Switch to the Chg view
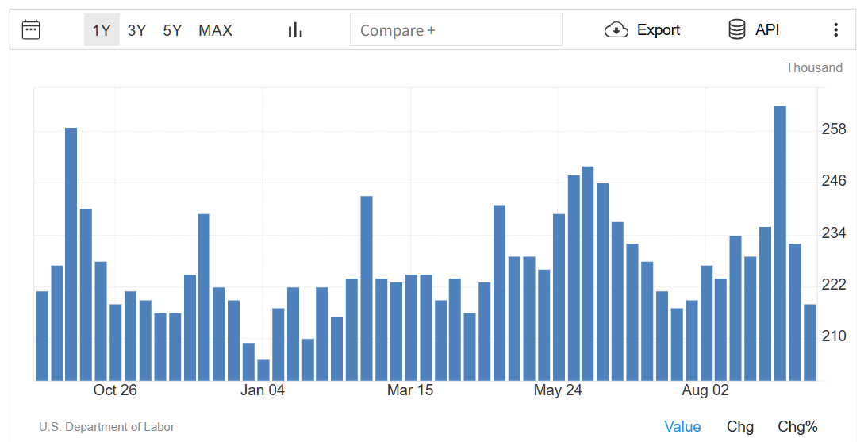The height and width of the screenshot is (442, 868). point(739,427)
